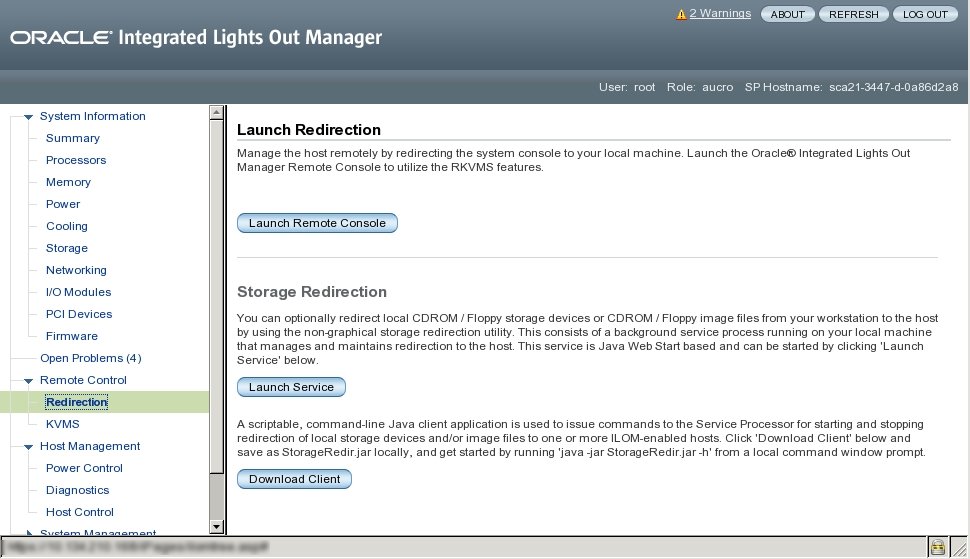Click the LOG OUT button
970x559 pixels.
(925, 14)
